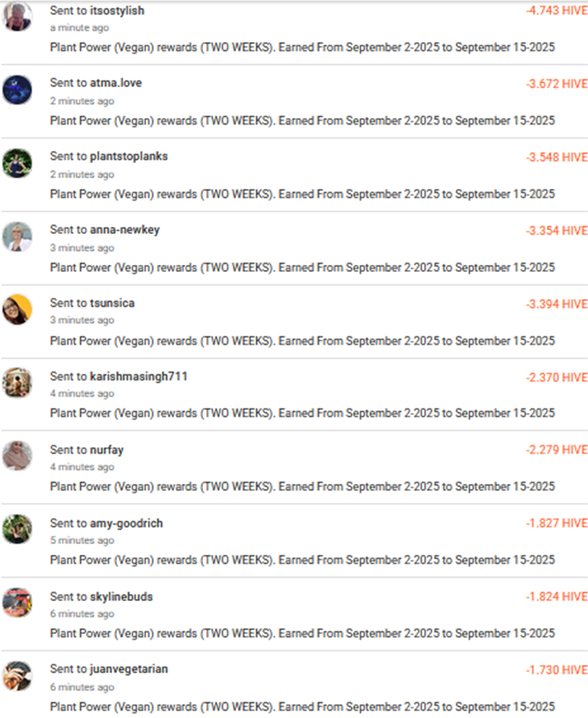
Task: Click the itsostylish profile avatar
Action: [17, 17]
